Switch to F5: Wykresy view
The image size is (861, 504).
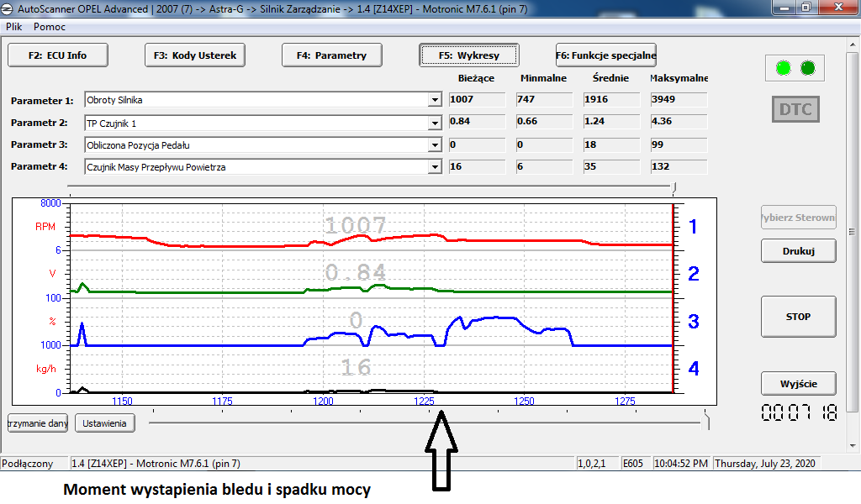469,55
